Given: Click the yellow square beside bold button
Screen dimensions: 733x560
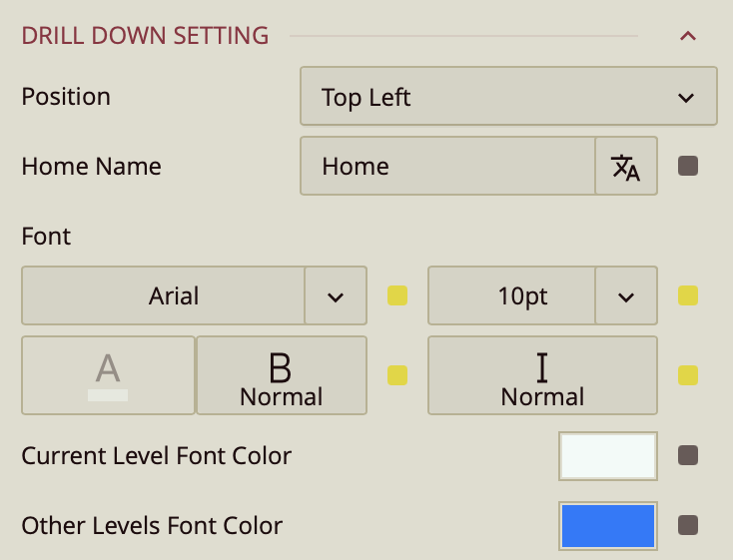Looking at the screenshot, I should tap(397, 375).
